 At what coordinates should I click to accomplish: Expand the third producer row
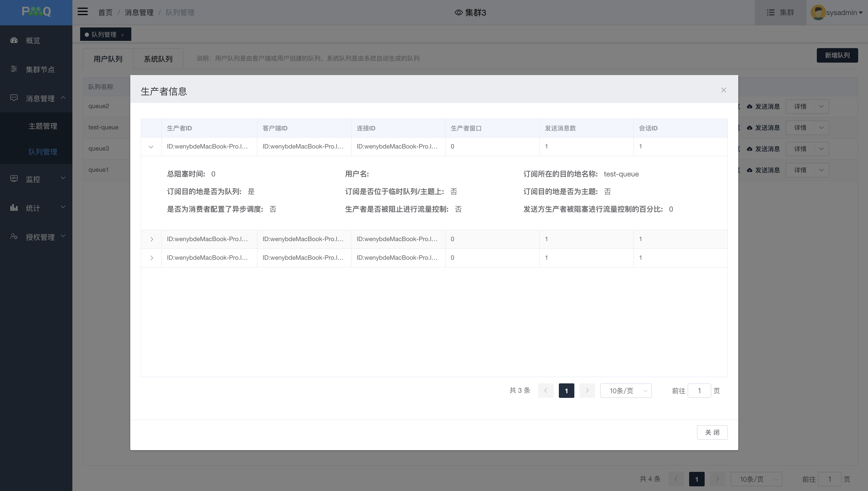coord(152,258)
